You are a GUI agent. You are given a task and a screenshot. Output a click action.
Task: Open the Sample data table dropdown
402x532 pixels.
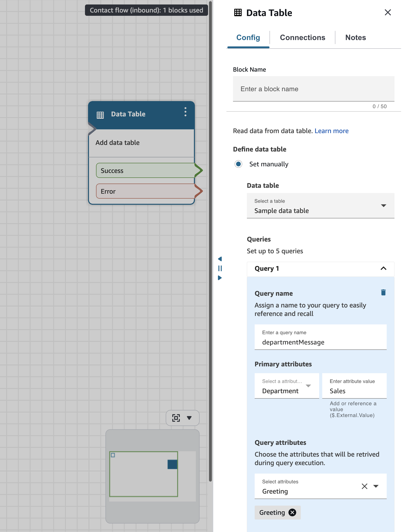(x=383, y=206)
